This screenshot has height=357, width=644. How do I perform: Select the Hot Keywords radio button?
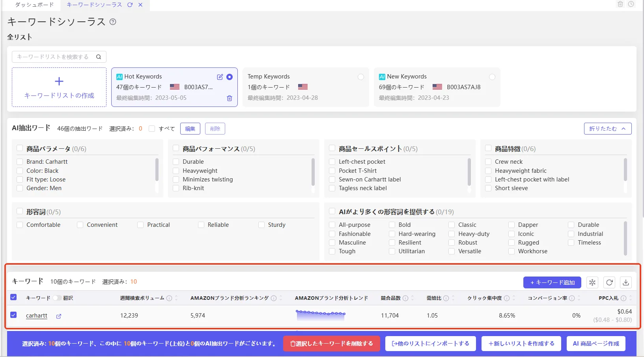230,77
